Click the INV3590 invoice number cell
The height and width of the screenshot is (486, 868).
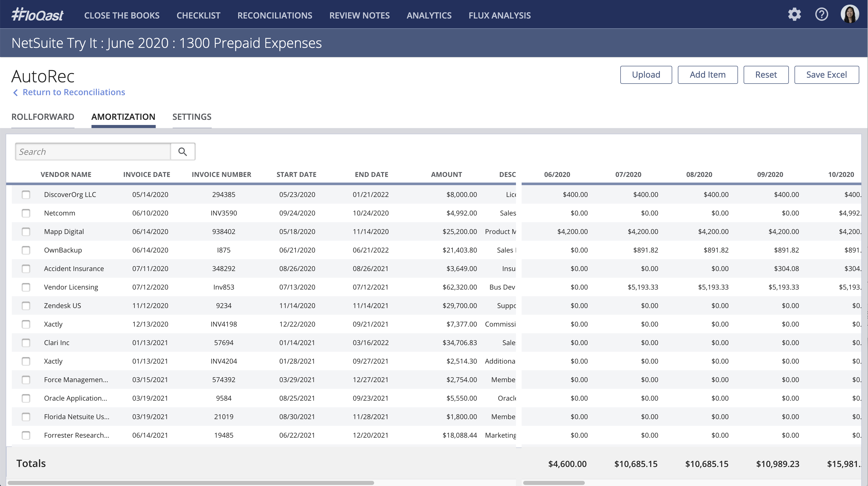coord(224,213)
